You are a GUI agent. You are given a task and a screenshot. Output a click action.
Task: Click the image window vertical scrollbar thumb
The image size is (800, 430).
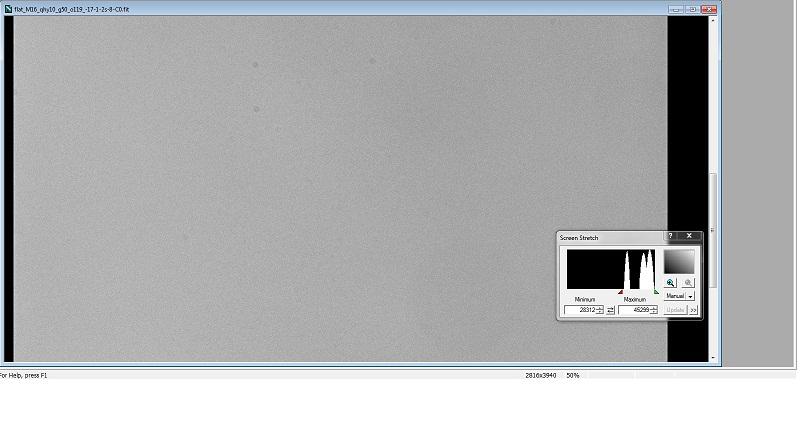(x=713, y=231)
